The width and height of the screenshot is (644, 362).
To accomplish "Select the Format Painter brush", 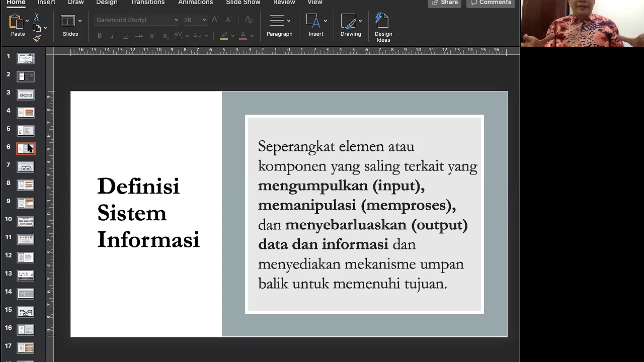I will pos(37,38).
